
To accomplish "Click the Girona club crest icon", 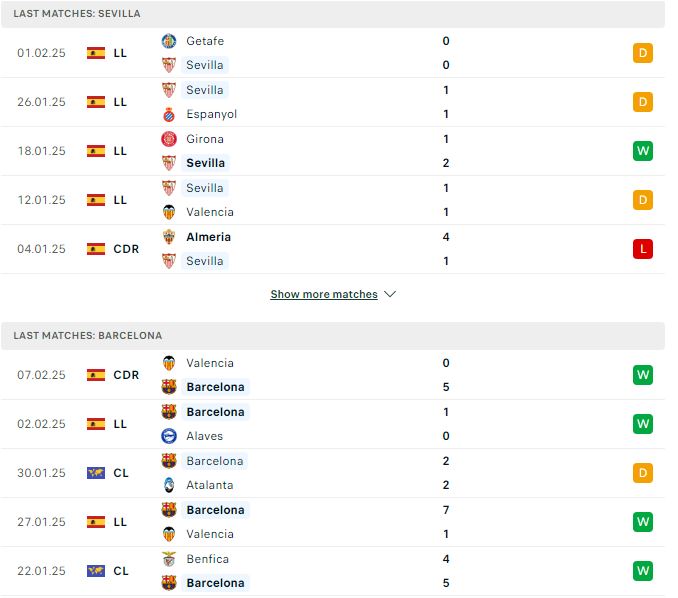I will (169, 139).
